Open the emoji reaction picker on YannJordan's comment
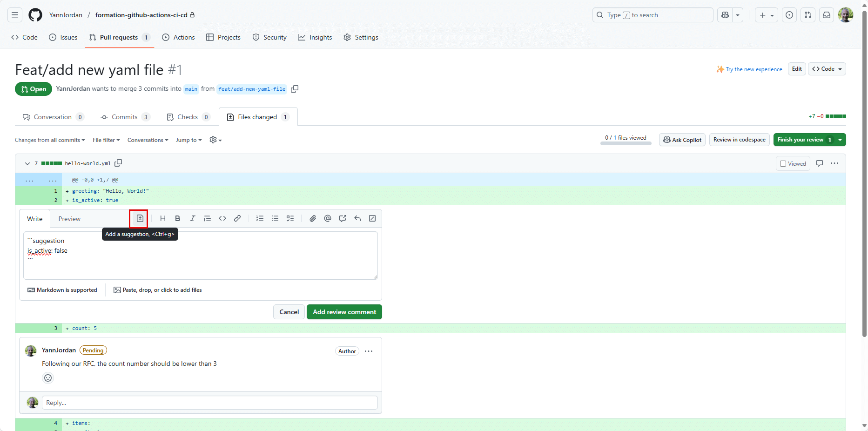 coord(48,378)
